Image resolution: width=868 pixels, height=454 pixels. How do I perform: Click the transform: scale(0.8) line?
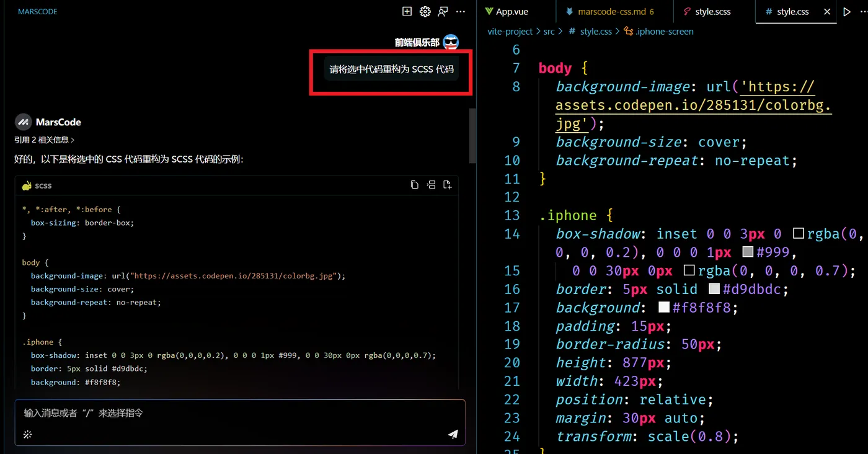pos(647,437)
